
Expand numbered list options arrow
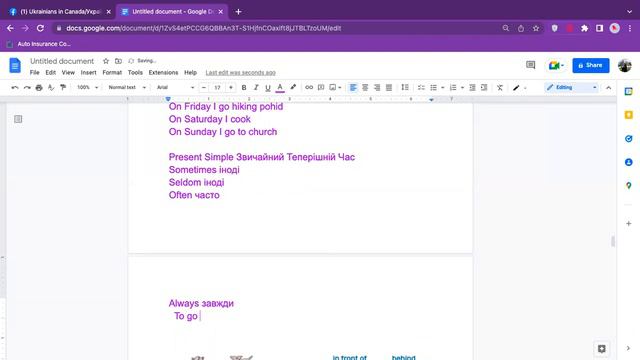click(x=462, y=88)
